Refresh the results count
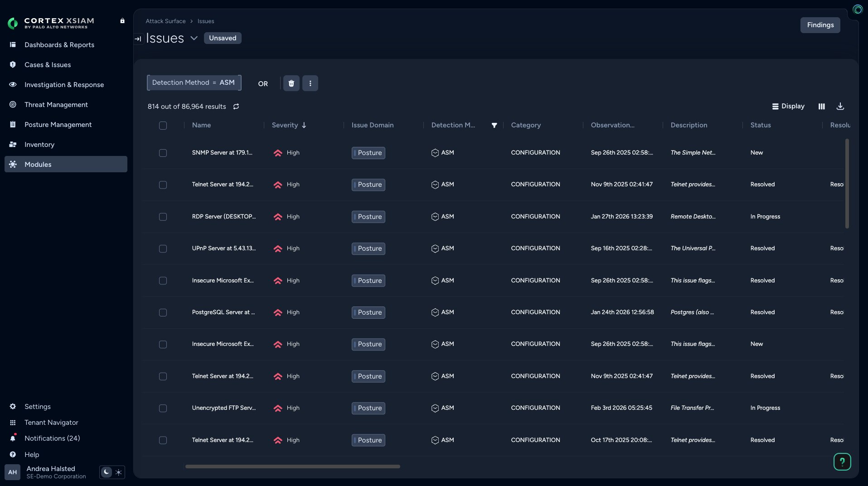Image resolution: width=868 pixels, height=486 pixels. pyautogui.click(x=236, y=107)
